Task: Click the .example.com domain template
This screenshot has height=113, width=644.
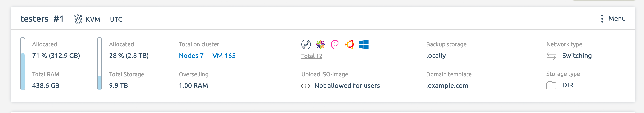Action: [x=447, y=86]
